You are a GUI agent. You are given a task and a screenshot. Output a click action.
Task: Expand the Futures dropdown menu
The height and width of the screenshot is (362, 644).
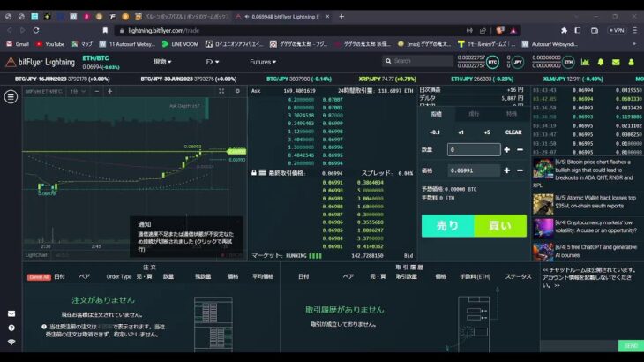coord(263,62)
